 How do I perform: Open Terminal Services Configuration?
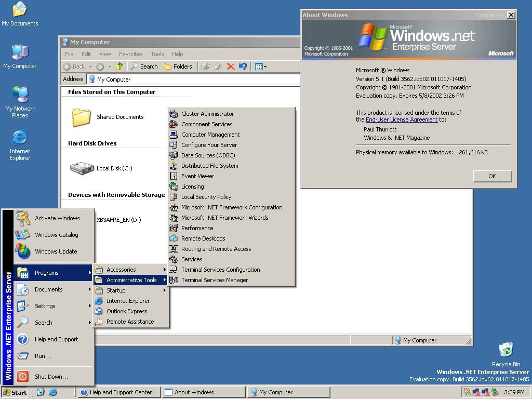[231, 270]
